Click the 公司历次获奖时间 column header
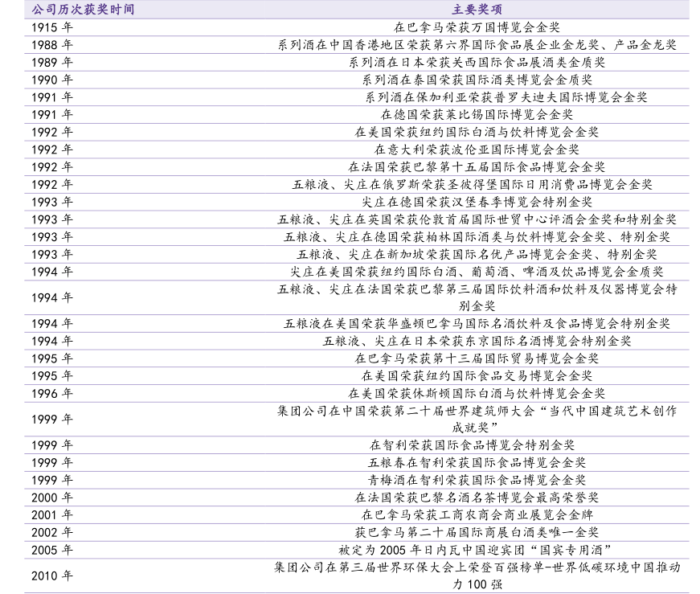 81,10
